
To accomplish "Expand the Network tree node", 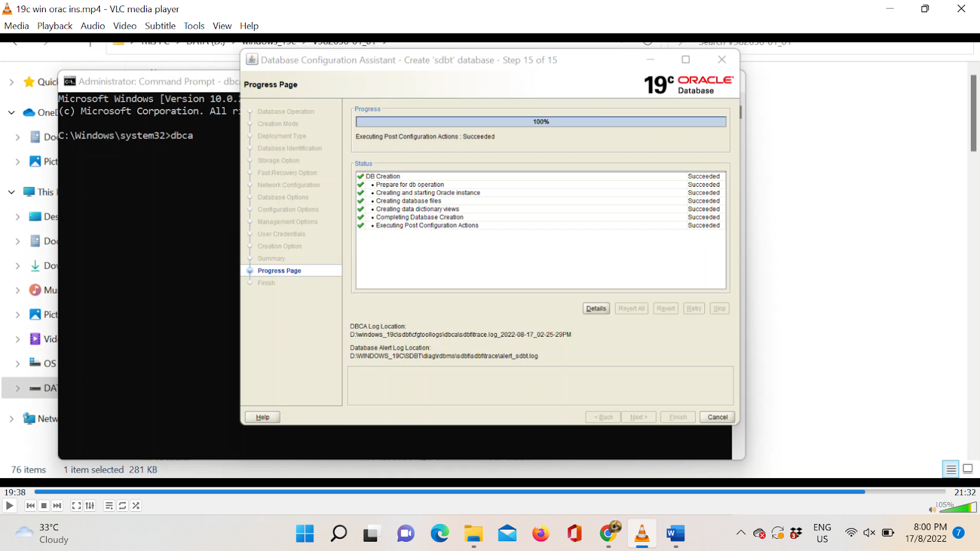I will (11, 419).
